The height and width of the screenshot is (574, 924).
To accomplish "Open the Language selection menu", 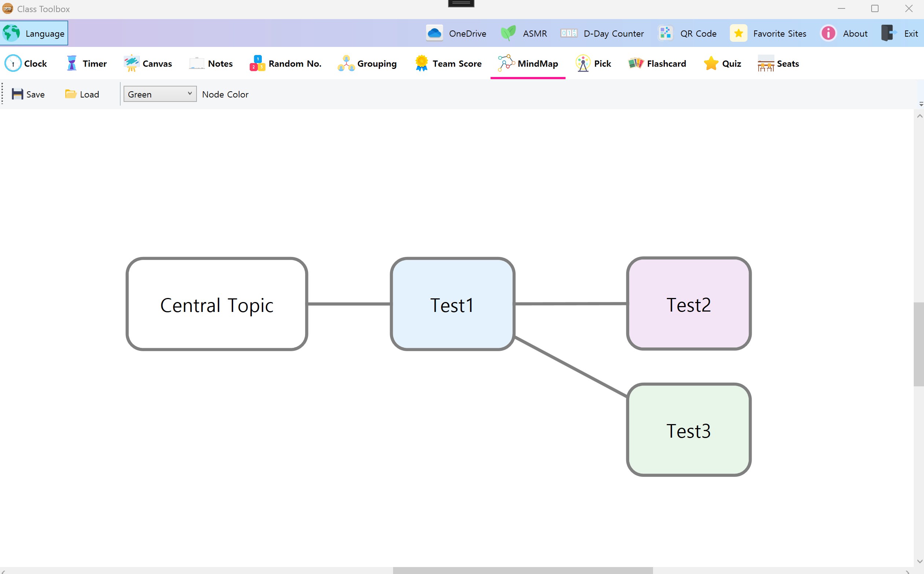I will [34, 33].
